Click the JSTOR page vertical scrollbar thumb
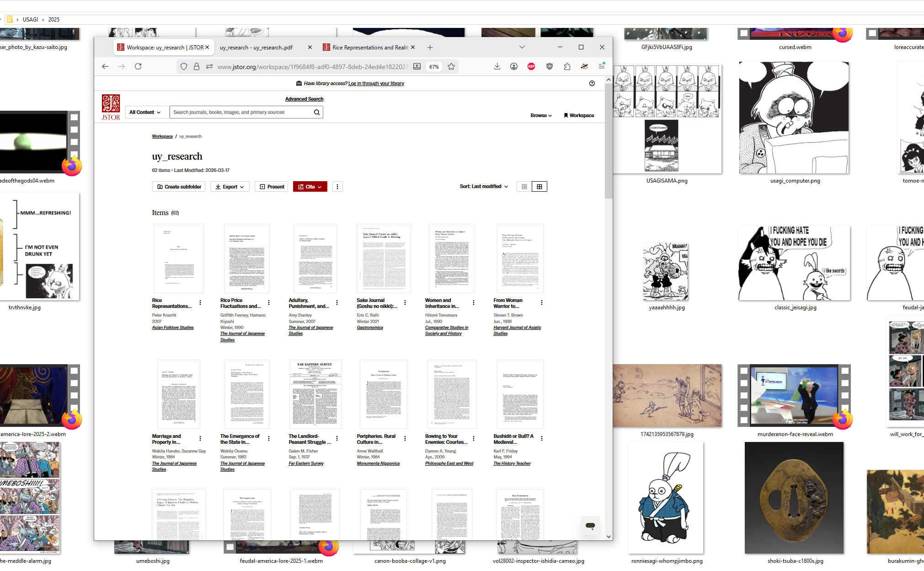The height and width of the screenshot is (571, 924). (x=608, y=142)
